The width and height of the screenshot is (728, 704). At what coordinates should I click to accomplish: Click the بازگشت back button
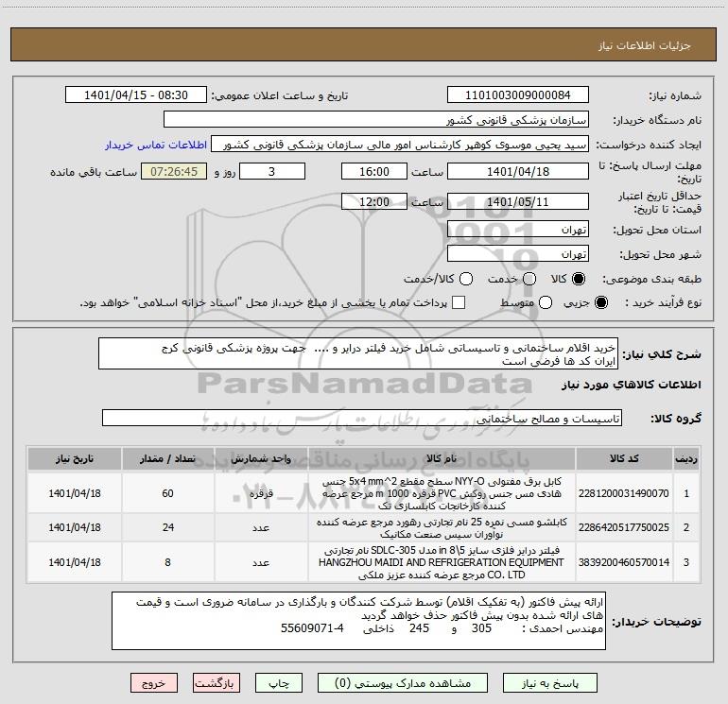point(217,683)
